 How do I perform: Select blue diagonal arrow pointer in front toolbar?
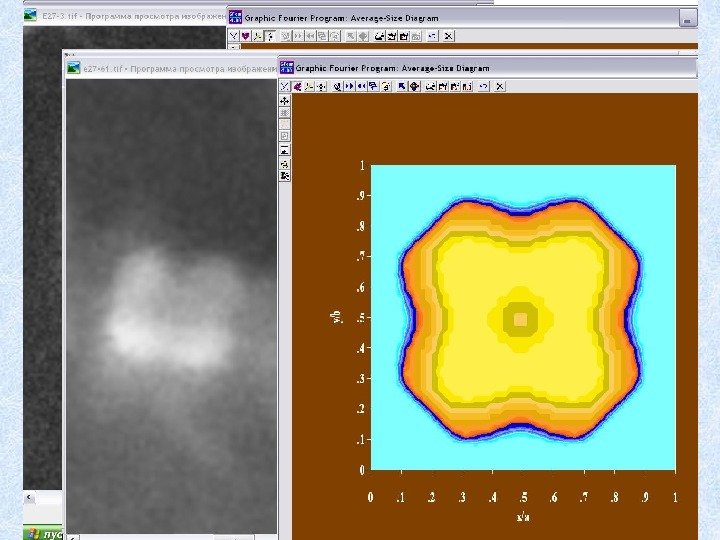402,86
